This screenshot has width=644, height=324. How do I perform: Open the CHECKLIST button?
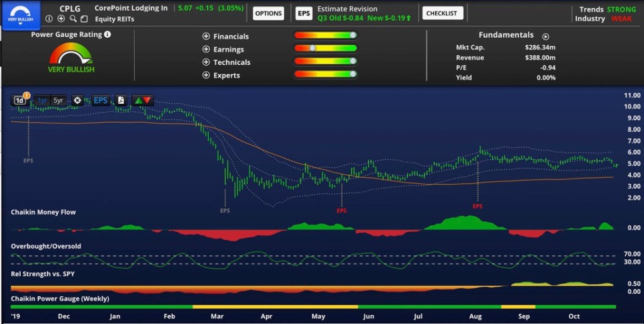[x=443, y=13]
